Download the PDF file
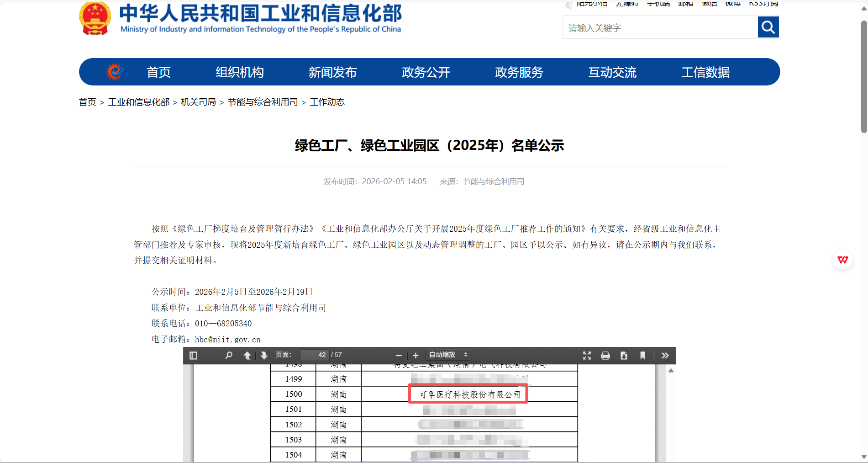 pyautogui.click(x=624, y=355)
